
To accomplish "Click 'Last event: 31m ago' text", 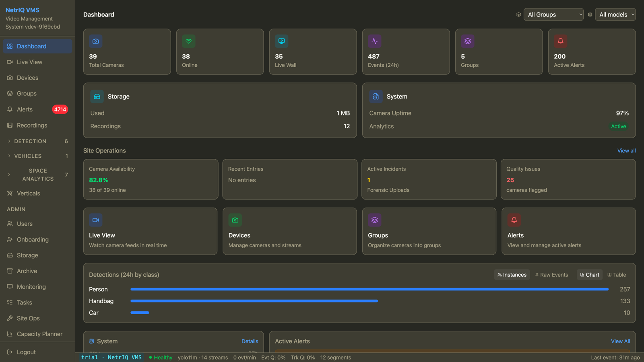I will coord(615,358).
